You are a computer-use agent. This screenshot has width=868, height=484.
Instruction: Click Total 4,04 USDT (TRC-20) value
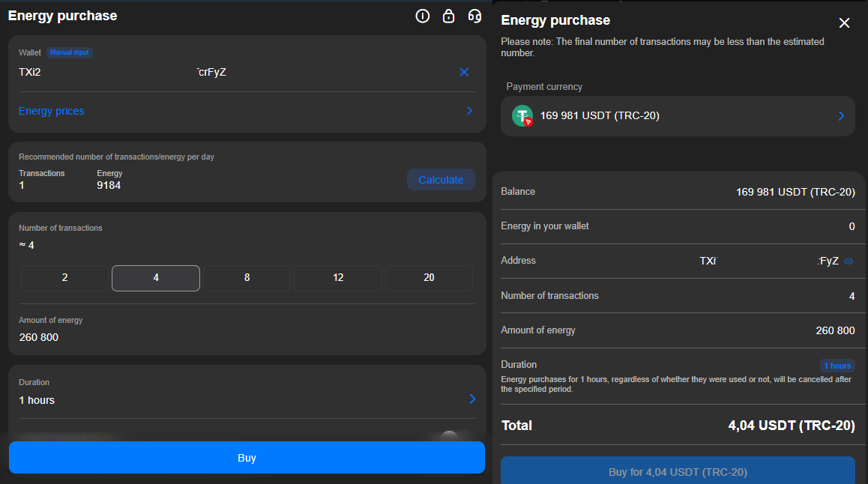click(x=792, y=426)
